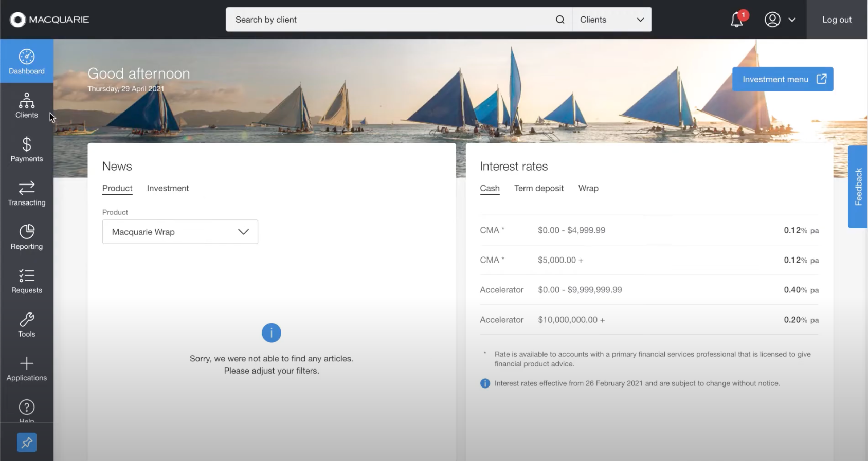
Task: Click the blue info icon in News
Action: [x=272, y=333]
